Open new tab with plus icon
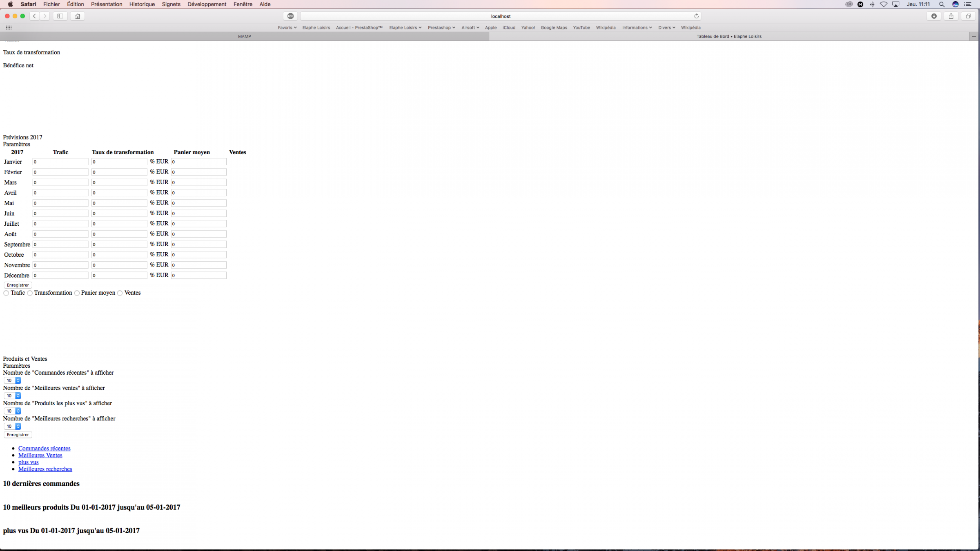Viewport: 980px width, 551px height. tap(974, 36)
